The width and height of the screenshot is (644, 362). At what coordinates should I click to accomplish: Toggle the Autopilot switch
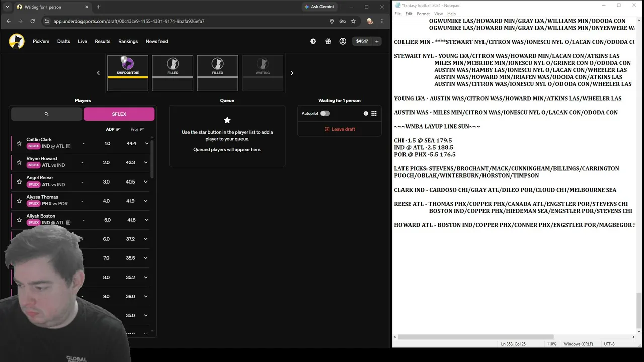325,114
